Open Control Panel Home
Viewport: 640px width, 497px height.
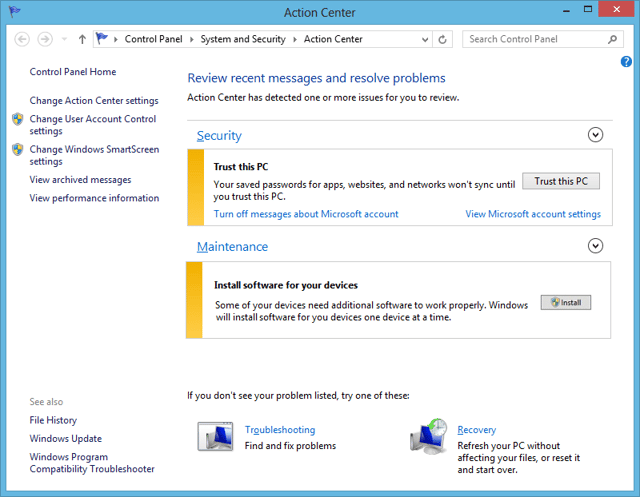coord(73,72)
